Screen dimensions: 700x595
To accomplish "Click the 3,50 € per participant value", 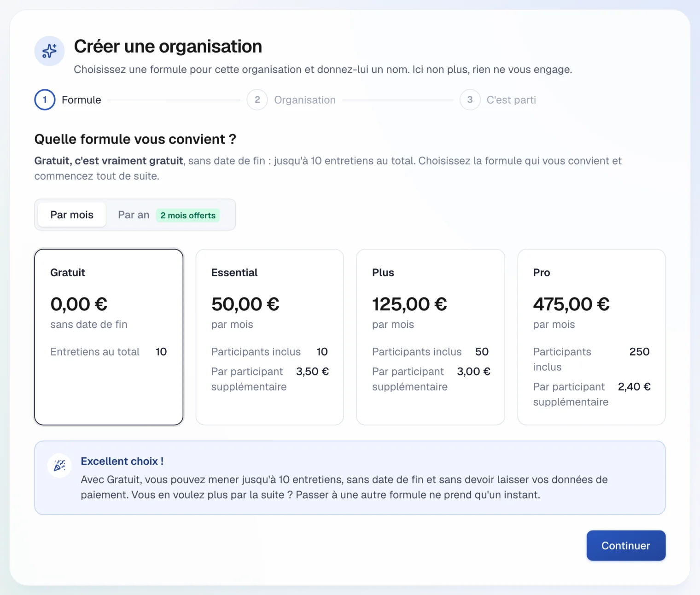I will click(312, 372).
